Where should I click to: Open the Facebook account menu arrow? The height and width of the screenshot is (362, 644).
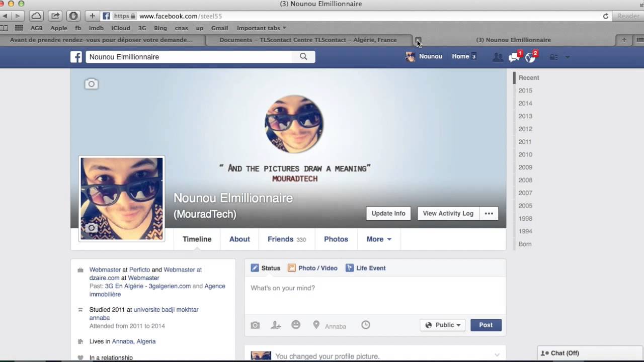568,57
